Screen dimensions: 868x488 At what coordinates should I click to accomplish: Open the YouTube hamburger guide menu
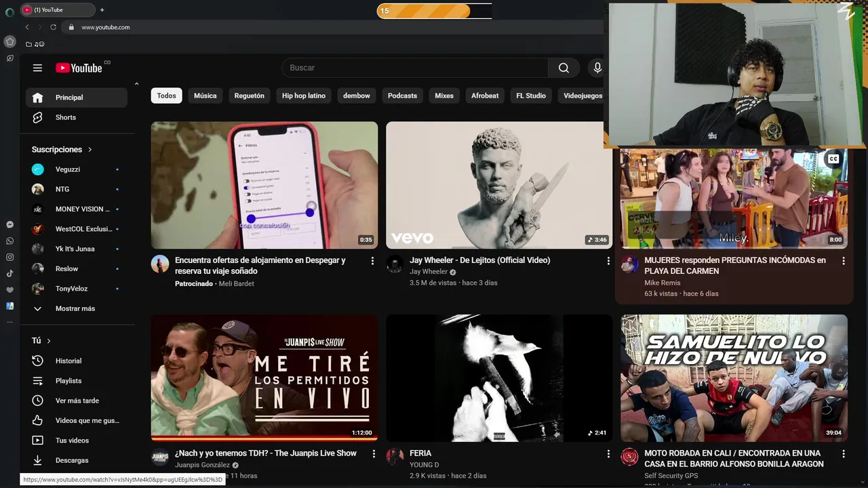pos(37,68)
